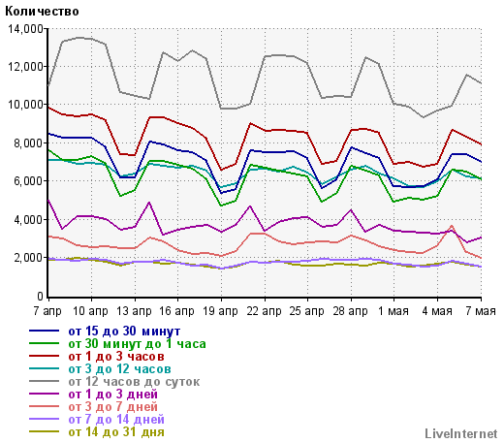The width and height of the screenshot is (504, 443).
Task: Click the y-axis label '4,000'
Action: [x=28, y=220]
